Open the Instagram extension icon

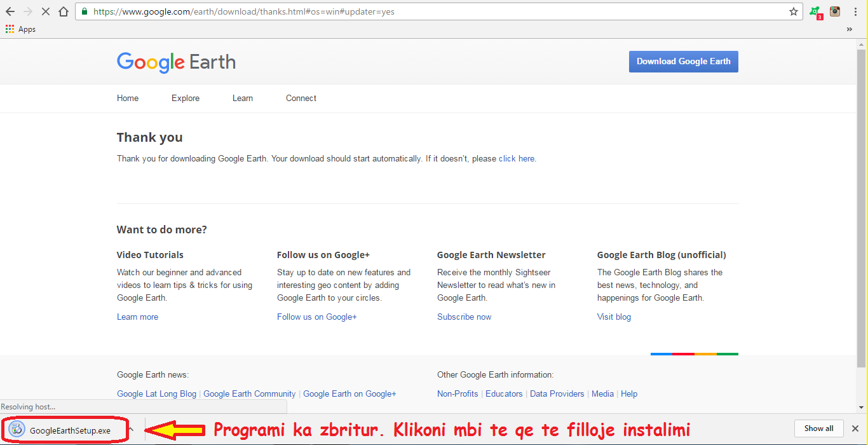[x=835, y=11]
